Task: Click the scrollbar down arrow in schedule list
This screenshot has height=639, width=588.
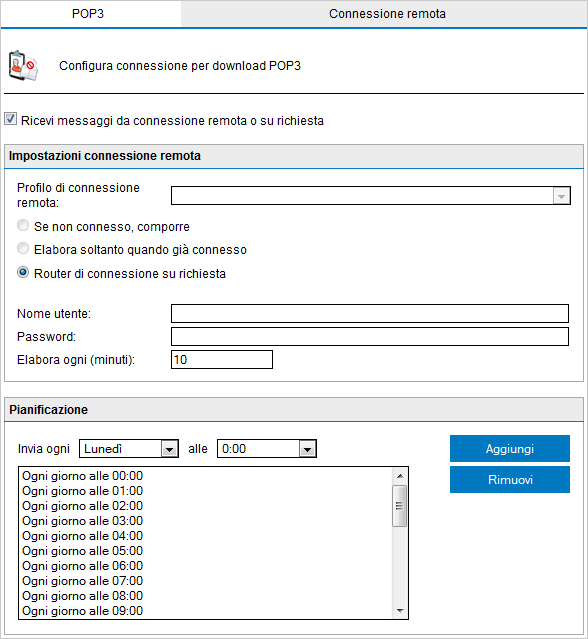Action: click(400, 610)
